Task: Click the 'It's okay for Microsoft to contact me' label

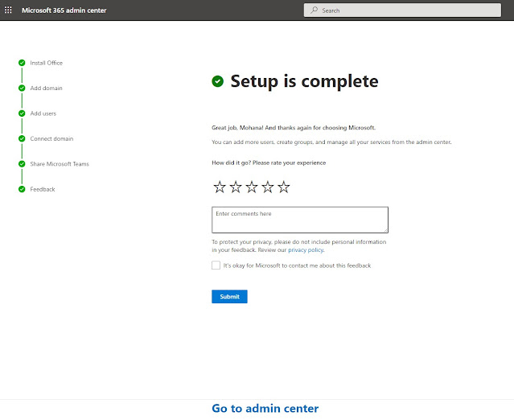Action: click(x=297, y=266)
